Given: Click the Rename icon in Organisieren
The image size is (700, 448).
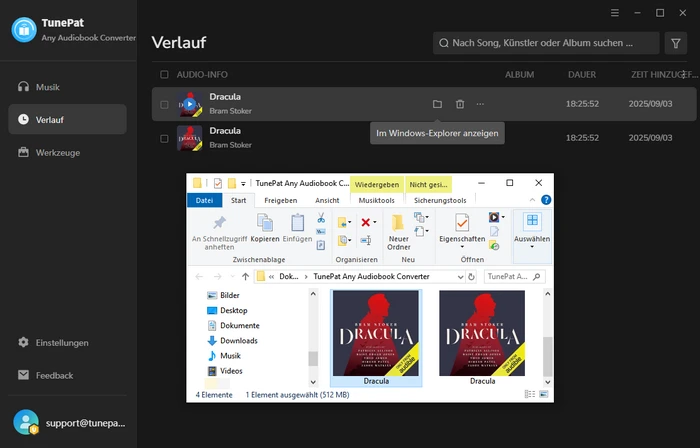Looking at the screenshot, I should pyautogui.click(x=366, y=241).
